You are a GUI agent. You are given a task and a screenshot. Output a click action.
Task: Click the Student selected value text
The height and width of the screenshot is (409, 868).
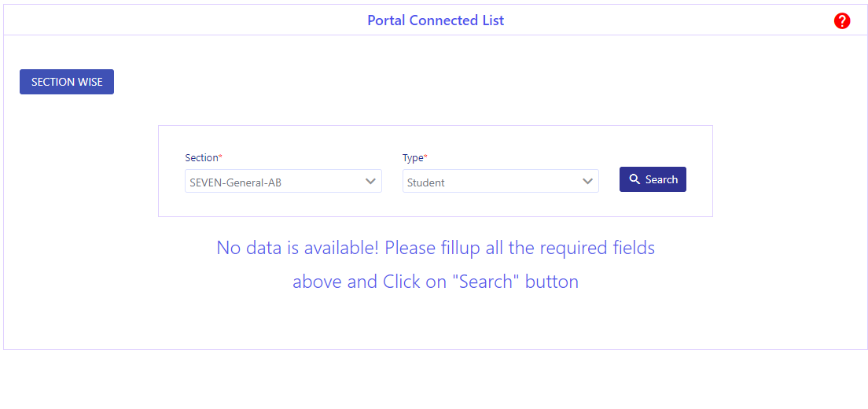tap(425, 182)
